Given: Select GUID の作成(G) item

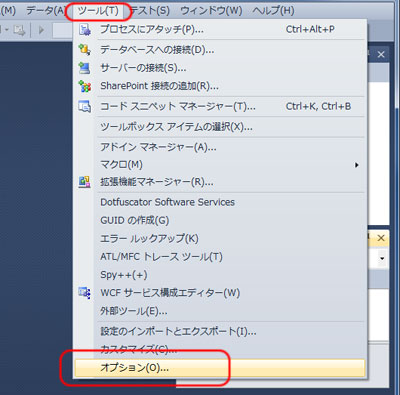Looking at the screenshot, I should click(135, 220).
